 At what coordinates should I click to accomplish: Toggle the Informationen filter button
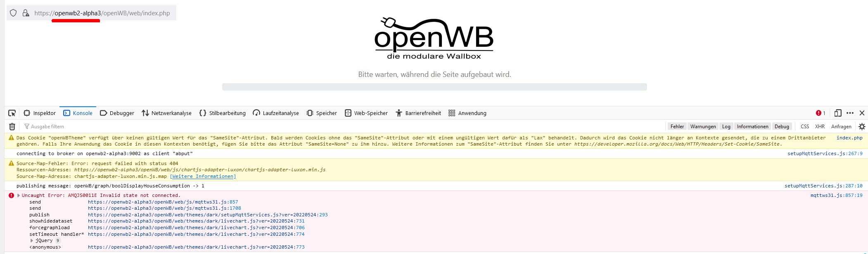click(752, 127)
